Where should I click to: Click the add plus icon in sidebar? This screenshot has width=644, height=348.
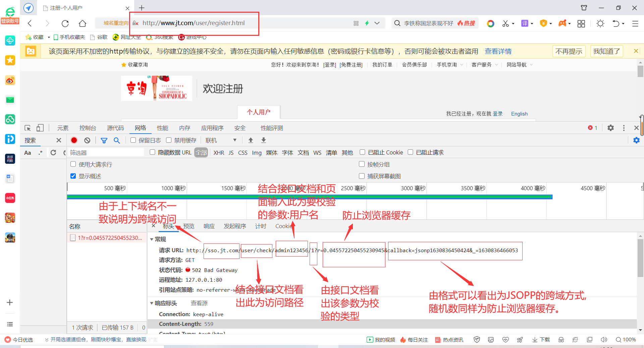click(x=10, y=302)
